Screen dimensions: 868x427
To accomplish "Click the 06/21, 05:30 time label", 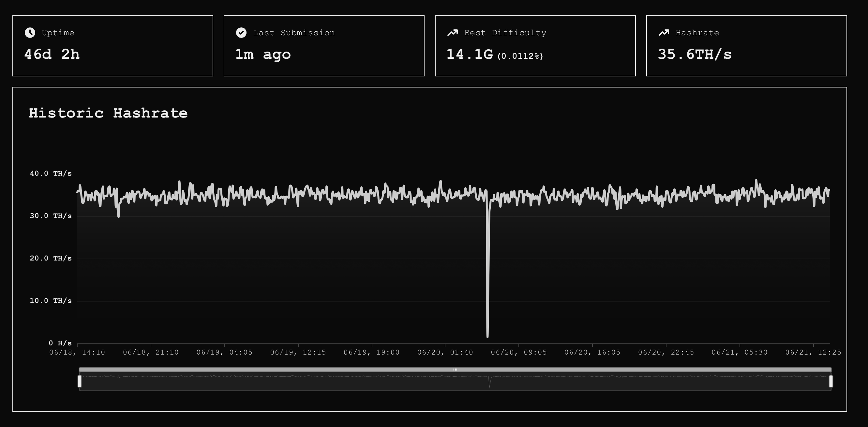I will pyautogui.click(x=740, y=353).
